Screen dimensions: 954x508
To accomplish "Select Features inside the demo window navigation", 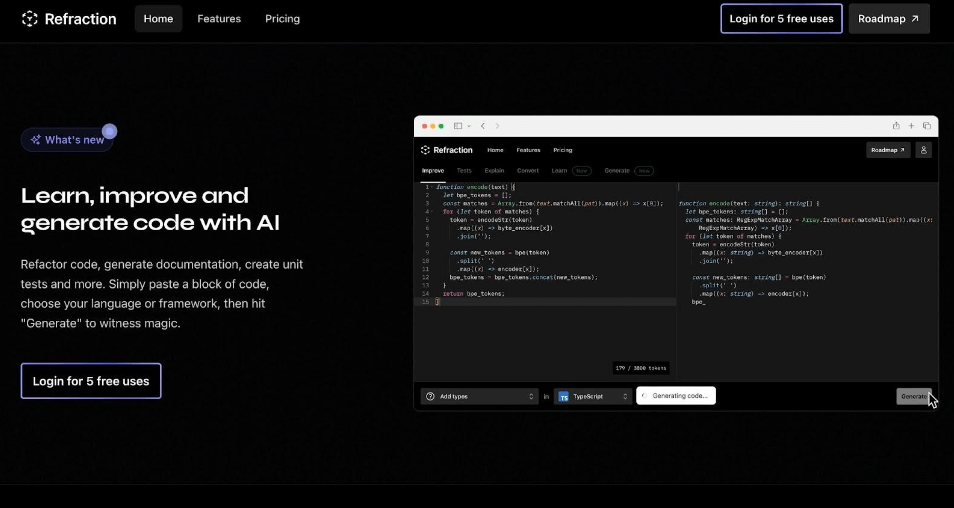I will pyautogui.click(x=528, y=150).
